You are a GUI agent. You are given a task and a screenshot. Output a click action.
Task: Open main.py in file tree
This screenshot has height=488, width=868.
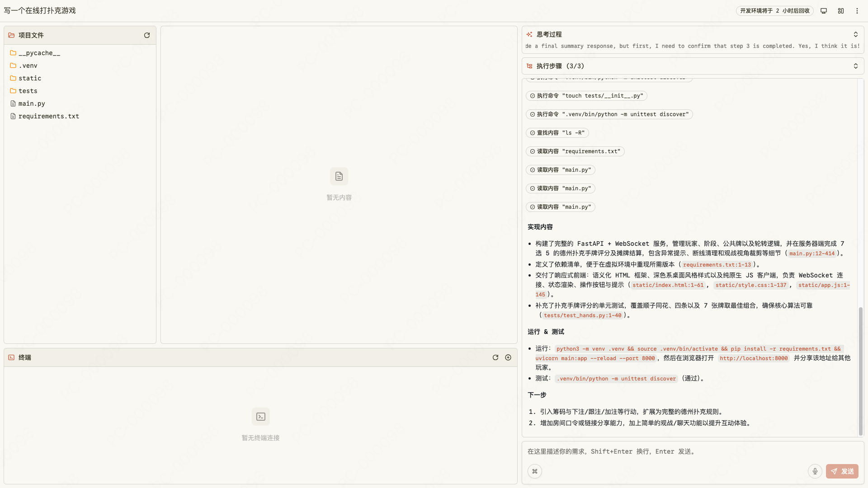(32, 103)
